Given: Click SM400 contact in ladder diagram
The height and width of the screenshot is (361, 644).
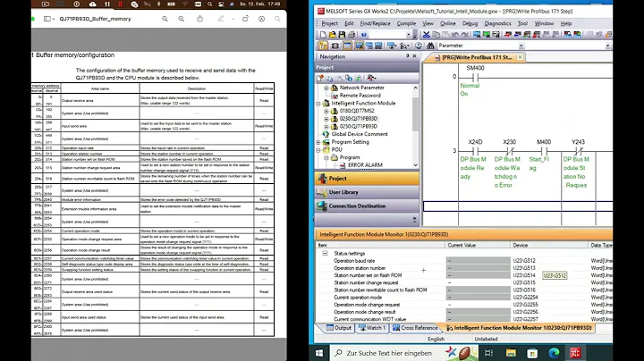Looking at the screenshot, I should (475, 77).
